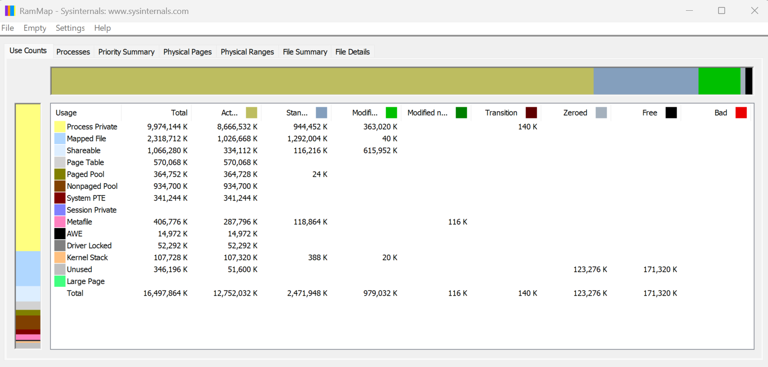This screenshot has width=768, height=367.
Task: Select the Mapped File row label
Action: (x=87, y=139)
